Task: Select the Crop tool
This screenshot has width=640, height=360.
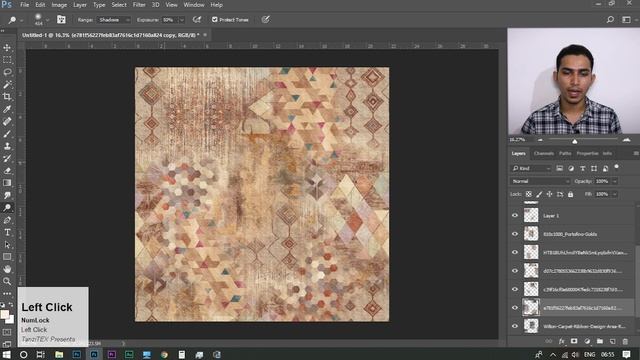Action: 7,97
